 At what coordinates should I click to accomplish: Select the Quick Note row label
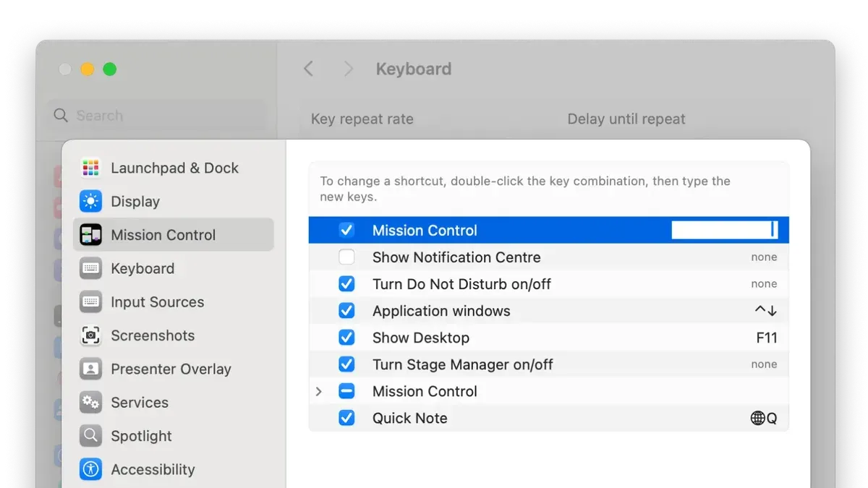(410, 418)
